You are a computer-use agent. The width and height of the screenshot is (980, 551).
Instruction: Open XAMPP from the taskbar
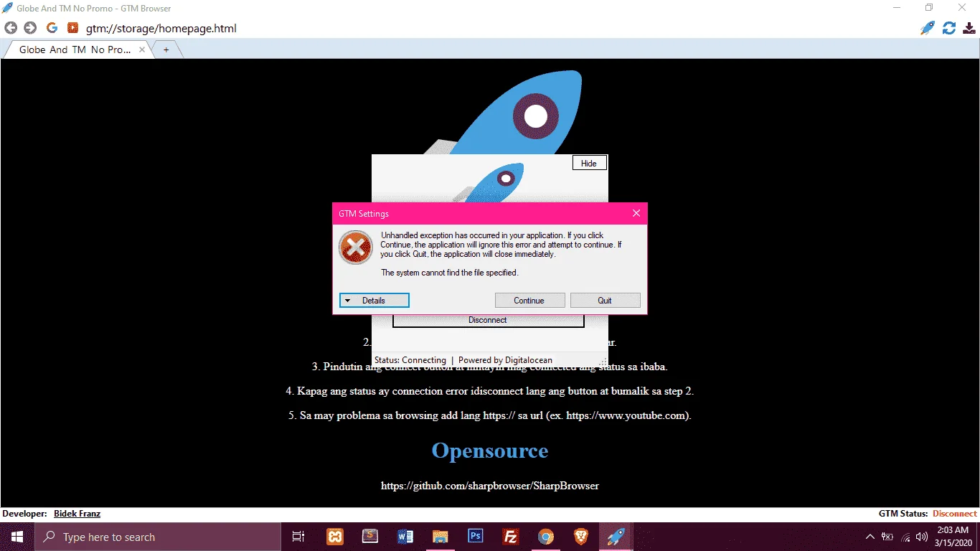click(x=335, y=537)
